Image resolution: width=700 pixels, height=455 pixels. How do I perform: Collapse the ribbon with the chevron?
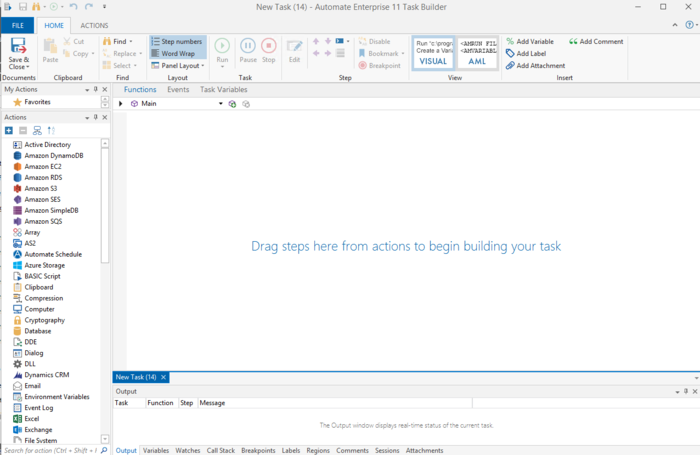(675, 25)
